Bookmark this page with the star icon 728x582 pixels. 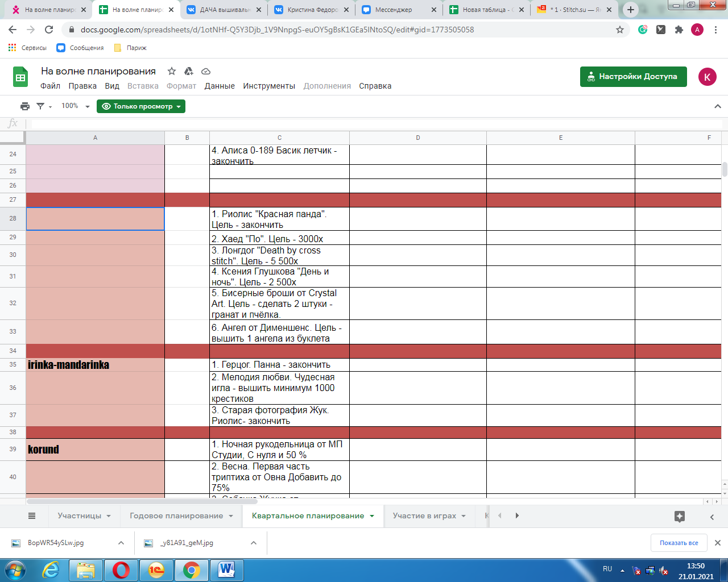click(x=620, y=30)
